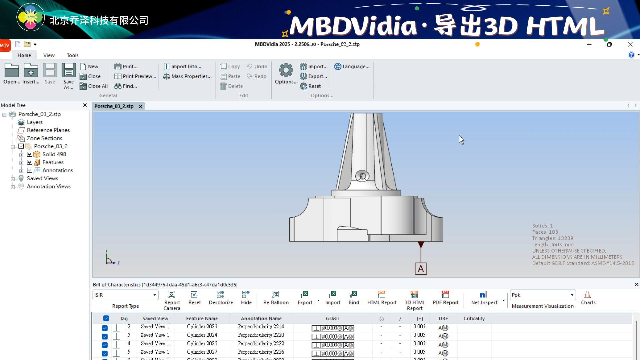Toggle visibility checkbox of Features node

(29, 162)
